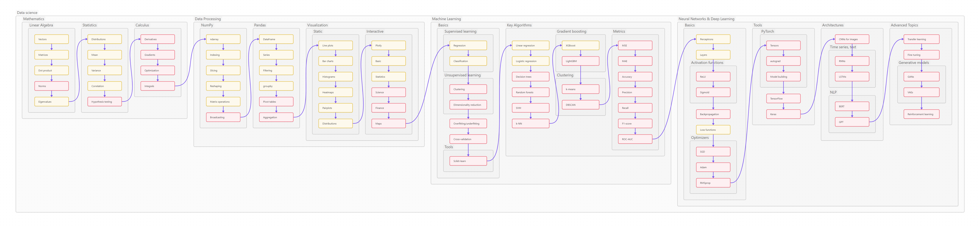Select the Broadcasting node in NumPy

pos(223,117)
